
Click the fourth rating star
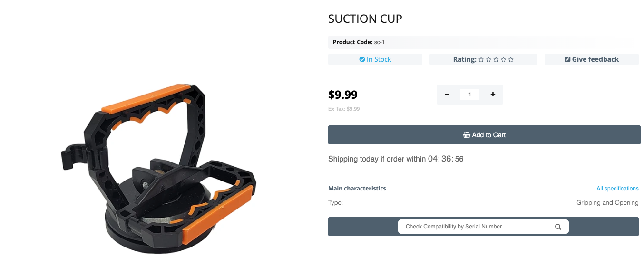pyautogui.click(x=503, y=60)
